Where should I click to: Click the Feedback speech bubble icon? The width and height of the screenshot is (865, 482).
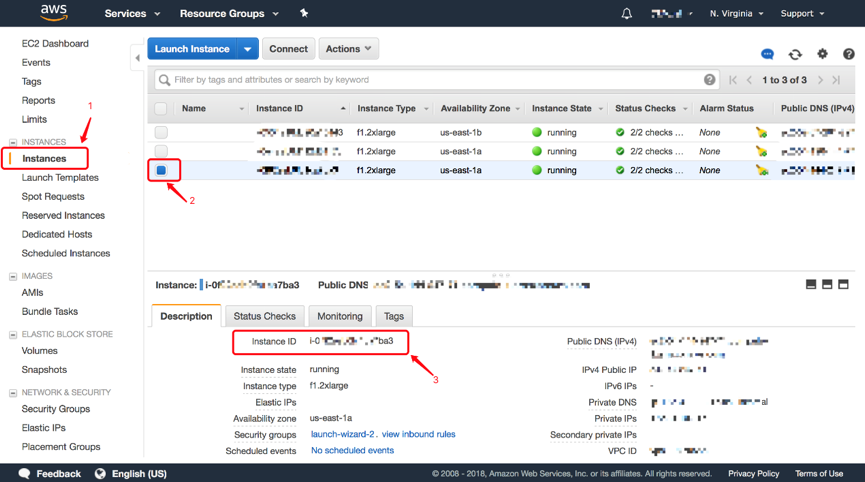click(x=24, y=474)
